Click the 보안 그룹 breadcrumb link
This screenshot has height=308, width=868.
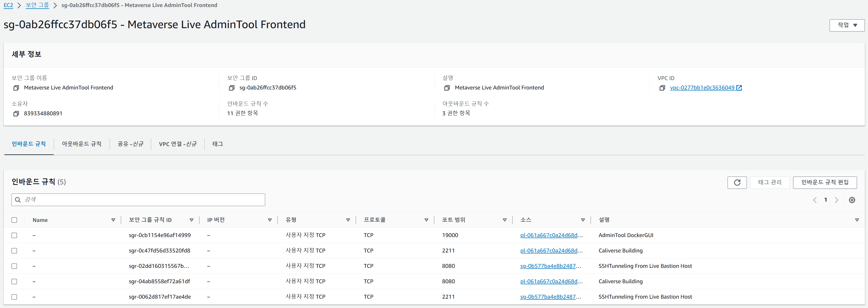(x=37, y=5)
